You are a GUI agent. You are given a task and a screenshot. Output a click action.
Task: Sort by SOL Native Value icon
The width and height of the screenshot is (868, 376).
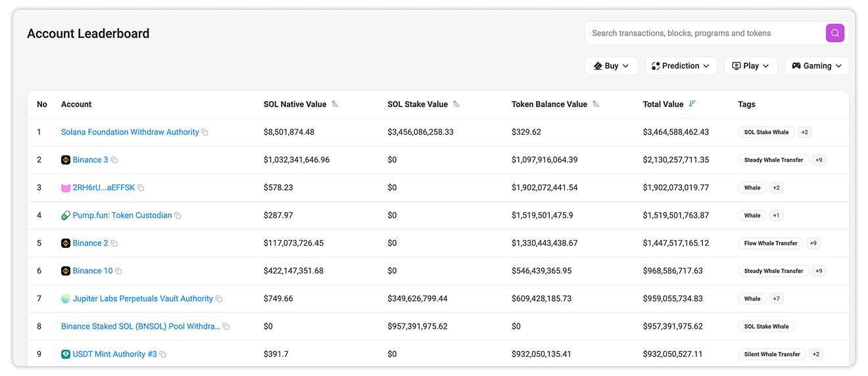(x=335, y=104)
